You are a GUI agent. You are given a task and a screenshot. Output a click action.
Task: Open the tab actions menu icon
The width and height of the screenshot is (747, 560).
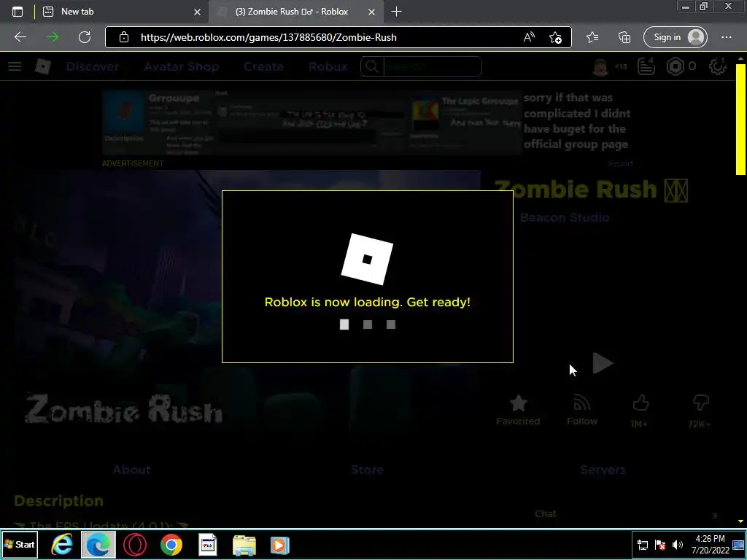point(18,12)
